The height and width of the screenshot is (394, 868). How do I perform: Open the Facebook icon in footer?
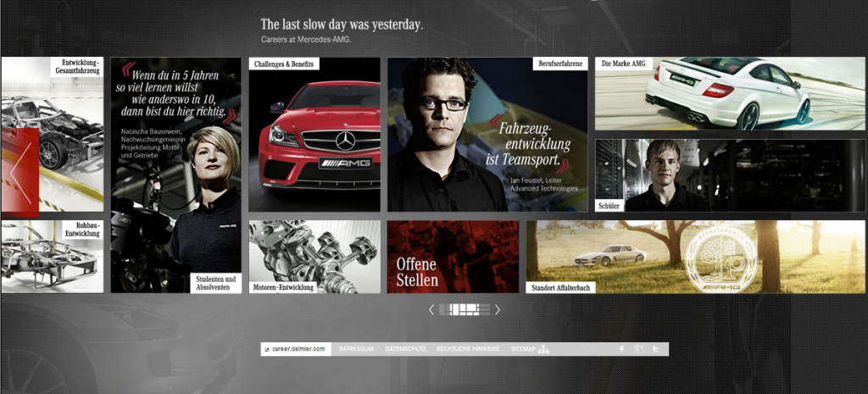coord(621,349)
